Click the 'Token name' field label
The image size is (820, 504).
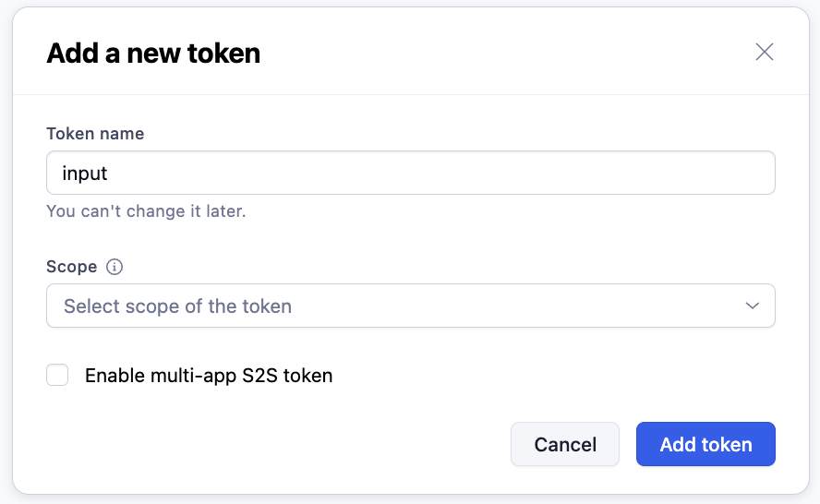pos(95,134)
